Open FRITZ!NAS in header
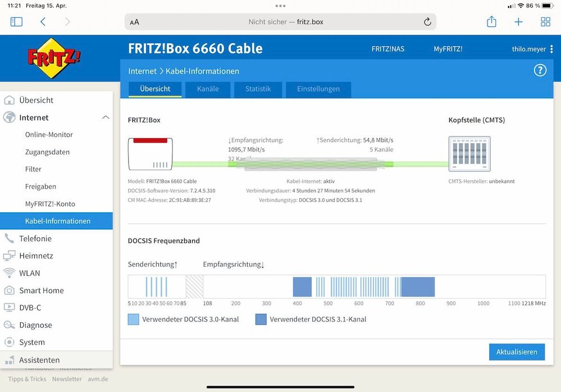The width and height of the screenshot is (561, 392). point(388,49)
